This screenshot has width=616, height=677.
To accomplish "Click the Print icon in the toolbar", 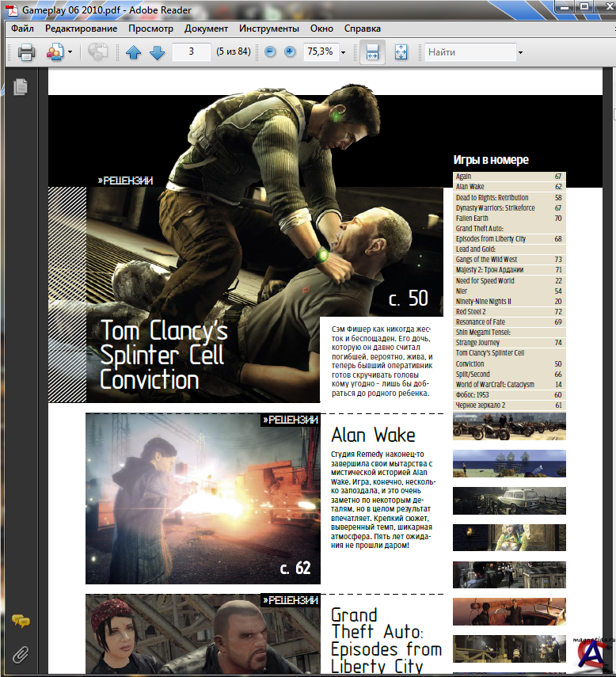I will pos(27,52).
